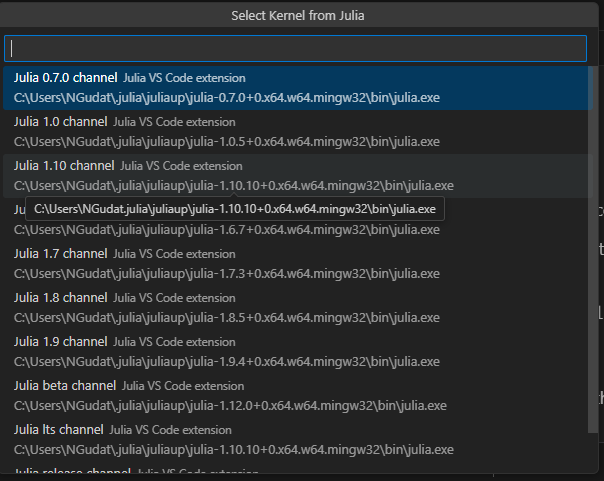This screenshot has height=481, width=604.
Task: Pick the Julia 1.10 channel kernel
Action: 64,165
